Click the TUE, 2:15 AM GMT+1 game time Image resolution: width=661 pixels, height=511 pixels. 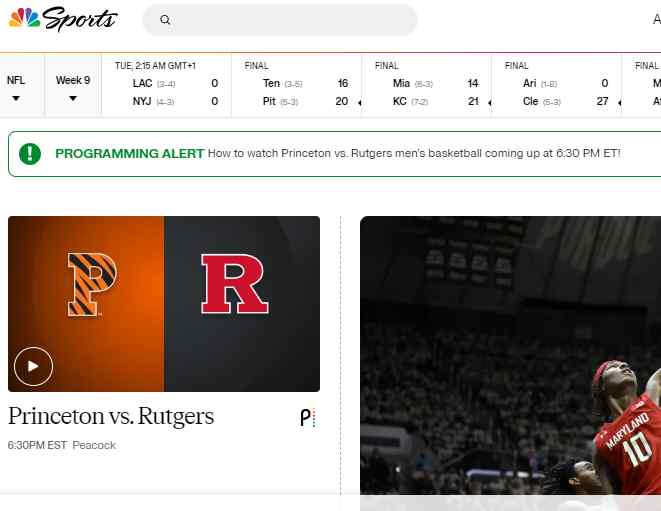pyautogui.click(x=155, y=66)
